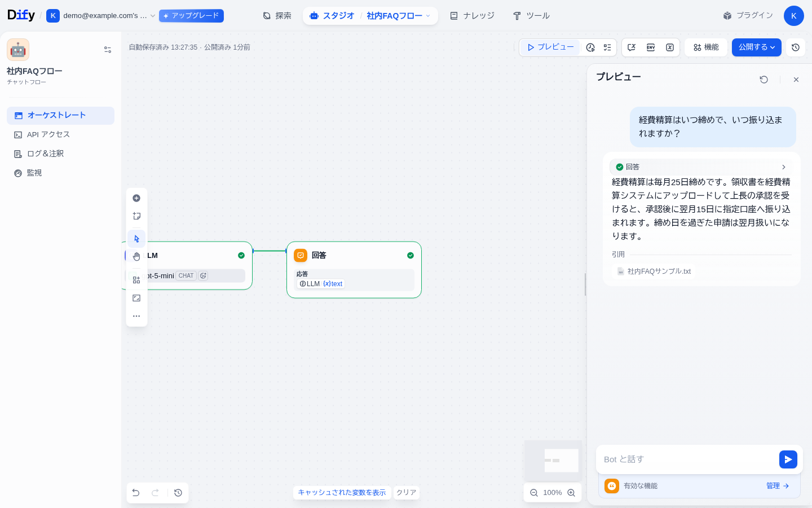The width and height of the screenshot is (812, 508).
Task: Organize nodes with the layout icon
Action: click(x=136, y=280)
